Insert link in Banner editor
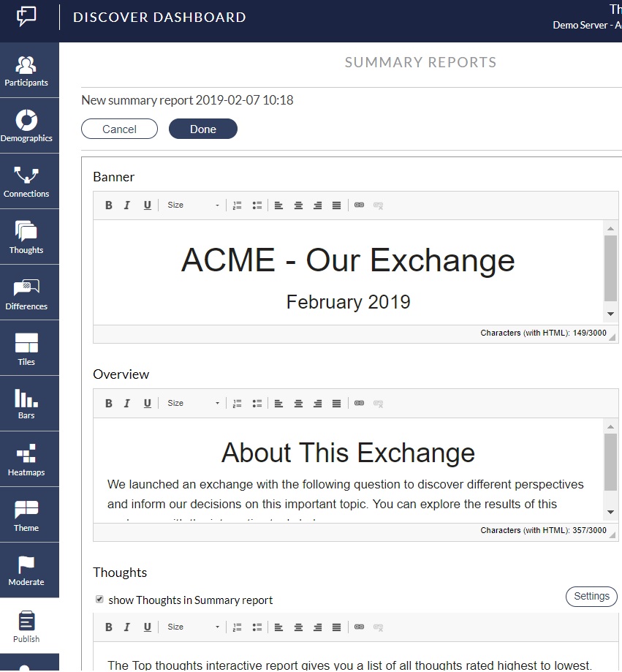 359,205
